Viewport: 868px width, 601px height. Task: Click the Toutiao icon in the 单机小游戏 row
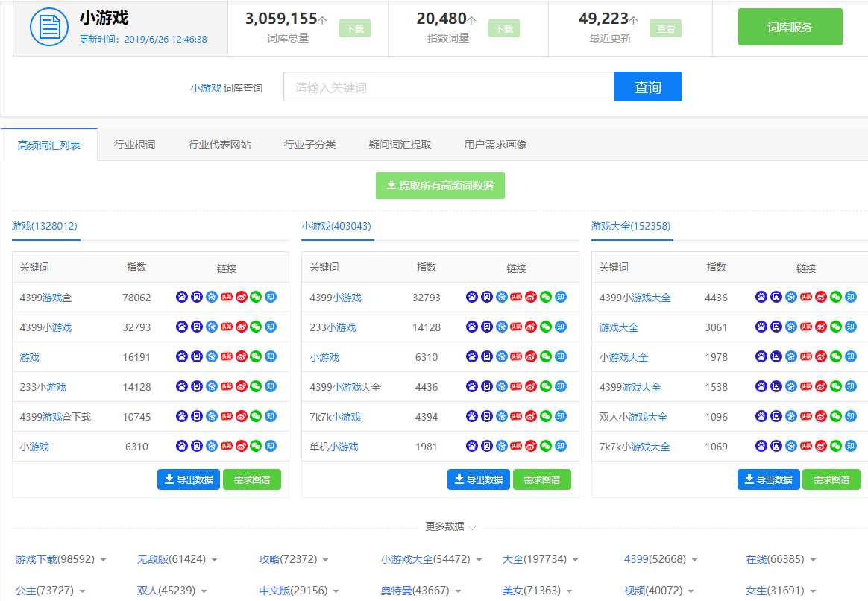tap(516, 446)
